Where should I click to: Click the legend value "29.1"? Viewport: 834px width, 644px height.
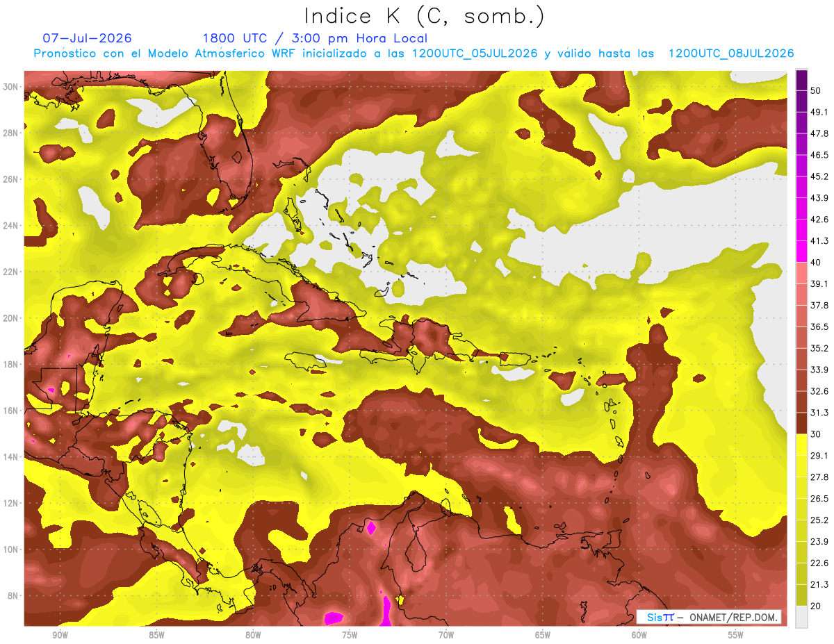tap(819, 455)
